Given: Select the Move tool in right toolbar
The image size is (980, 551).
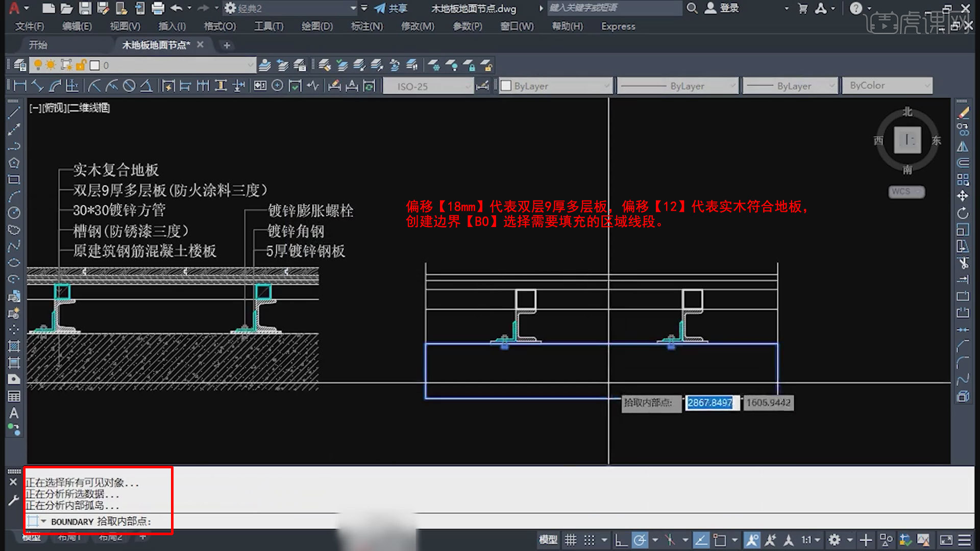Looking at the screenshot, I should 963,196.
